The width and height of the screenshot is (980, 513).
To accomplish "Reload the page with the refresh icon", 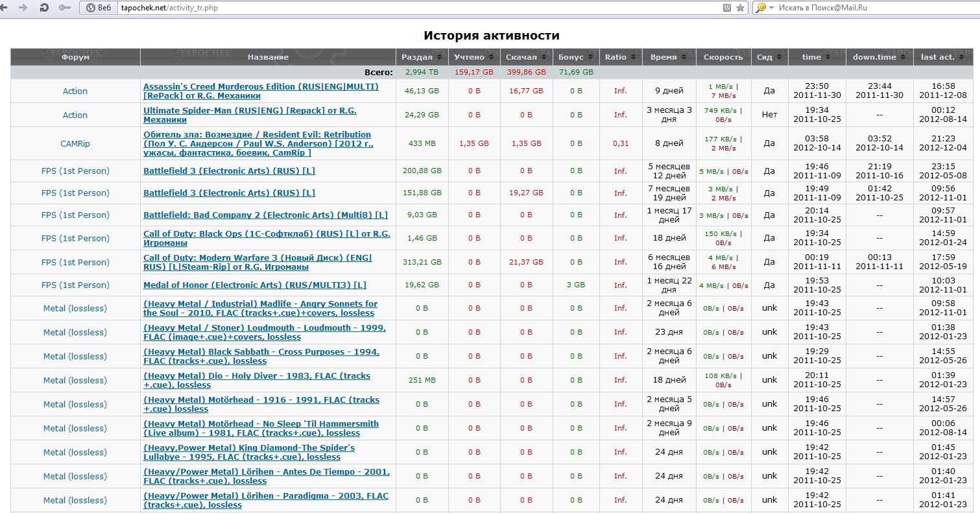I will click(44, 8).
